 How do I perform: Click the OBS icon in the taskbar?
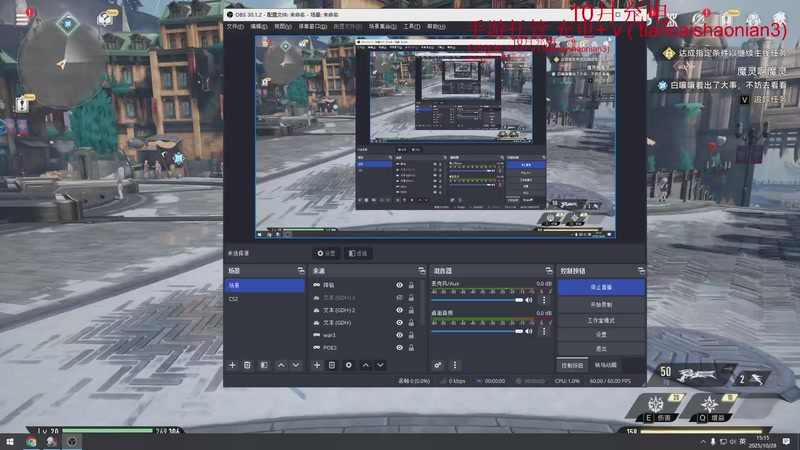coord(72,442)
